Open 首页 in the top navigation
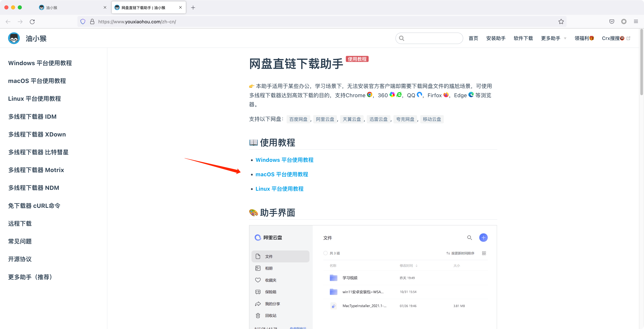 pyautogui.click(x=473, y=38)
